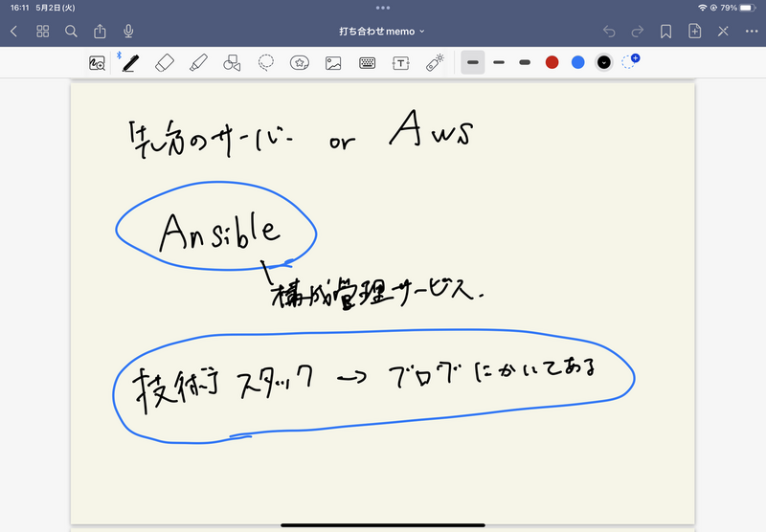Select the Highlighter tool
Viewport: 766px width, 532px height.
pyautogui.click(x=198, y=63)
